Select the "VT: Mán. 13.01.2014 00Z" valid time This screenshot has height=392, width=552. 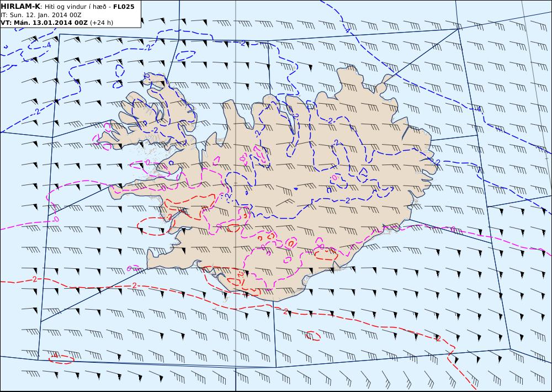pos(44,23)
